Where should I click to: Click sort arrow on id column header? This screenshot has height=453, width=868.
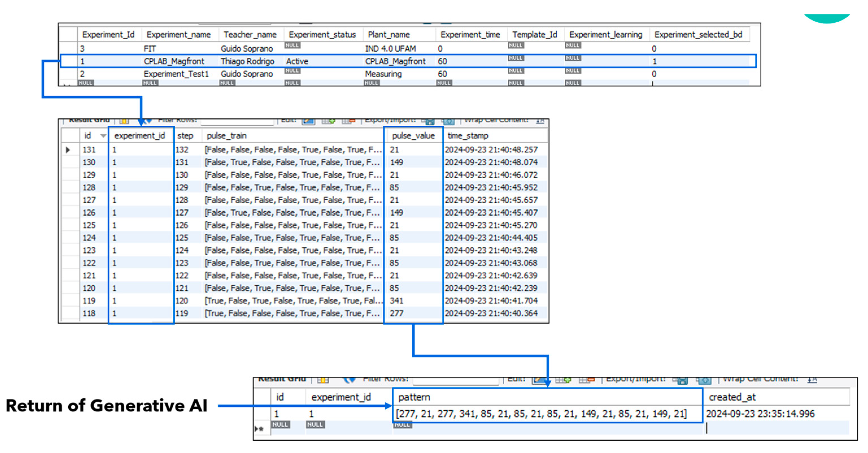(103, 136)
